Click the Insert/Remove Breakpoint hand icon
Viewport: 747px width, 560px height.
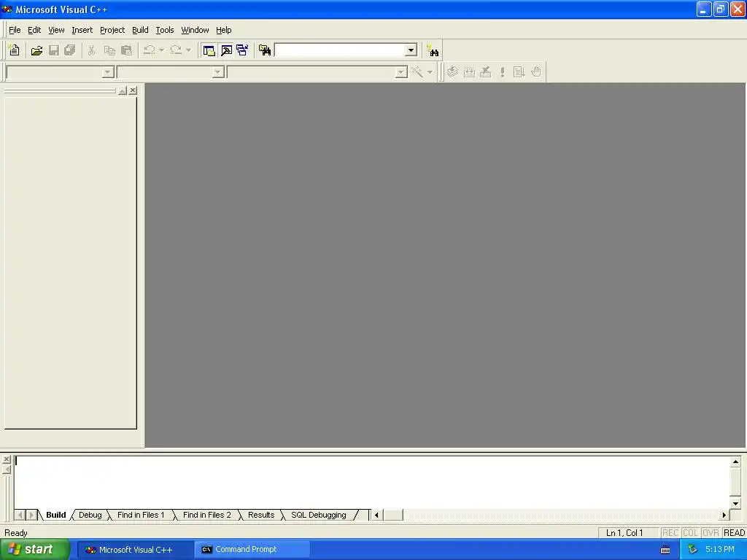point(536,72)
